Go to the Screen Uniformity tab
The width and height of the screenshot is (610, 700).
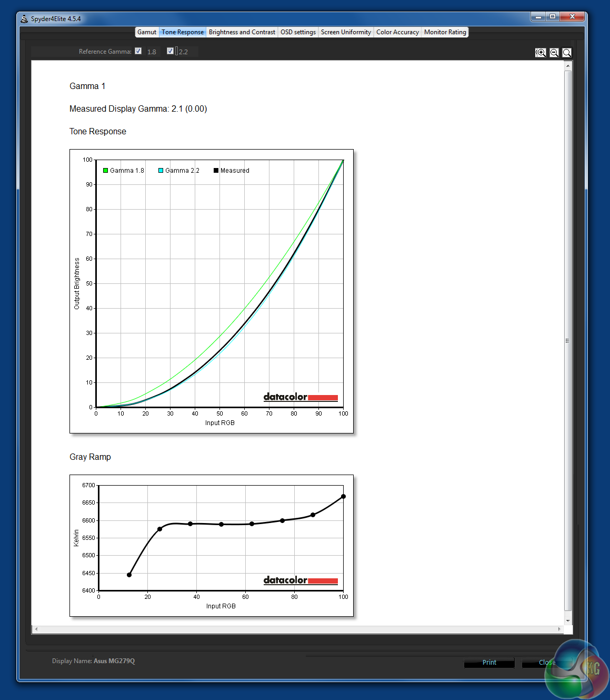346,32
